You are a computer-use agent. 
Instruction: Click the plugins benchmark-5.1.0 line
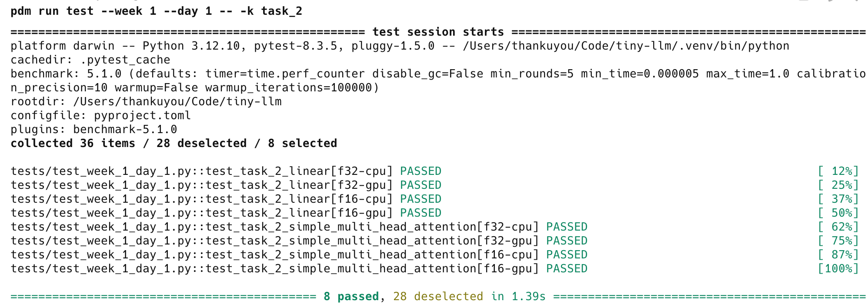(94, 129)
